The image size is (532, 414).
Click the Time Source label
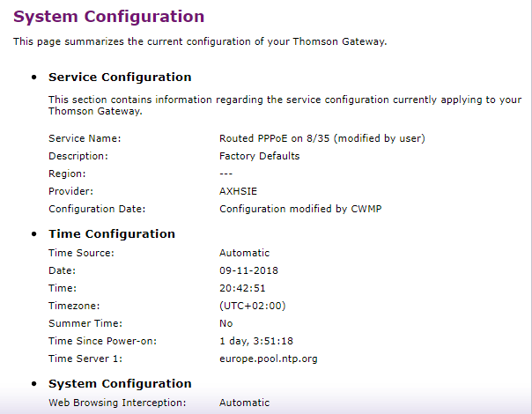point(82,253)
